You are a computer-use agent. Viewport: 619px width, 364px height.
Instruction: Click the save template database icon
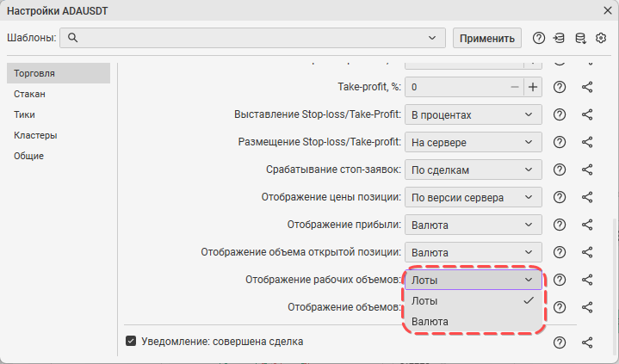coord(580,39)
